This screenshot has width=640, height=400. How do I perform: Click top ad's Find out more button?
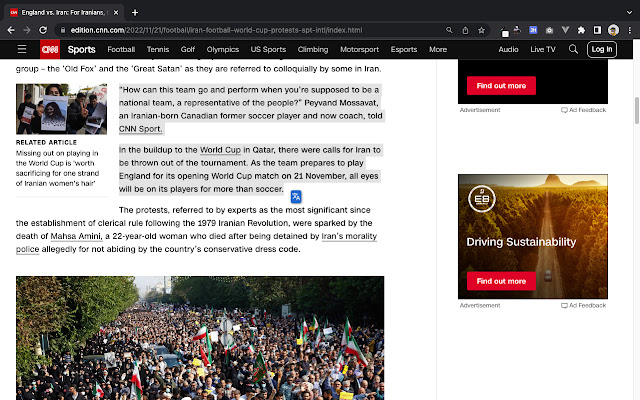(x=501, y=86)
